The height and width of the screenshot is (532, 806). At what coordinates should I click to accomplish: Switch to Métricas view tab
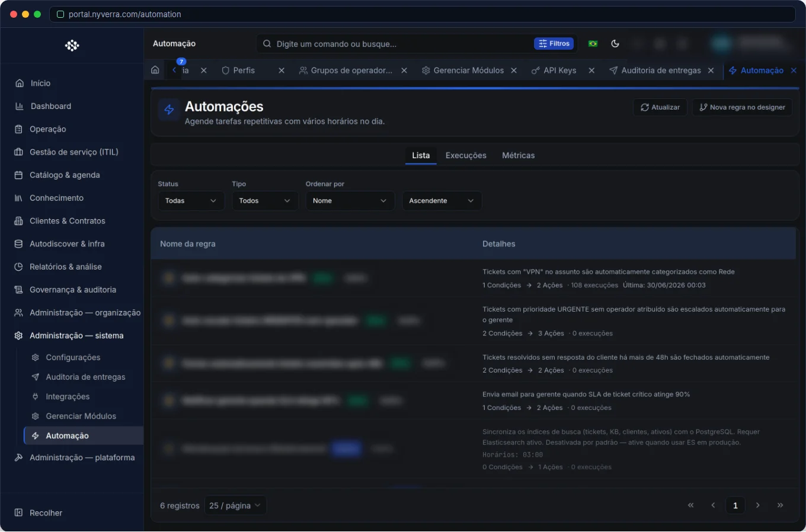[518, 156]
